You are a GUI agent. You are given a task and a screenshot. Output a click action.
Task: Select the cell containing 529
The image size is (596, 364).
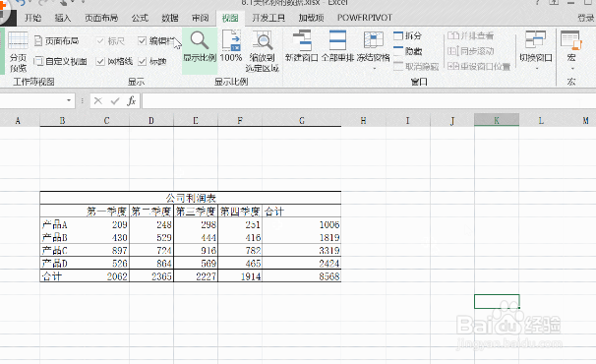[151, 237]
